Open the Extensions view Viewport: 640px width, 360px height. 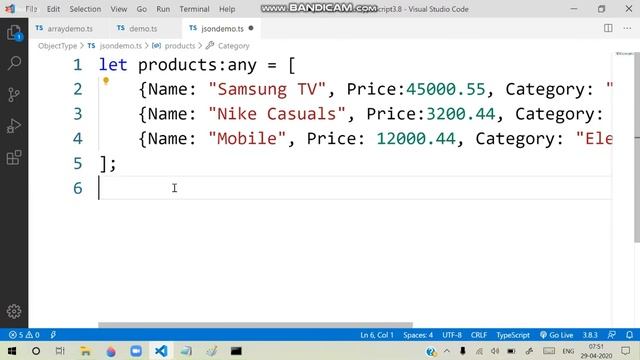coord(14,157)
